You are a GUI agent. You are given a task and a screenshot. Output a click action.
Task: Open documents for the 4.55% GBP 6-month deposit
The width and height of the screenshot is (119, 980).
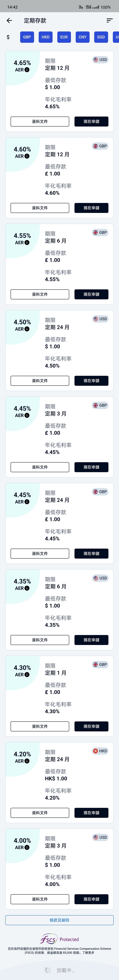tap(40, 294)
